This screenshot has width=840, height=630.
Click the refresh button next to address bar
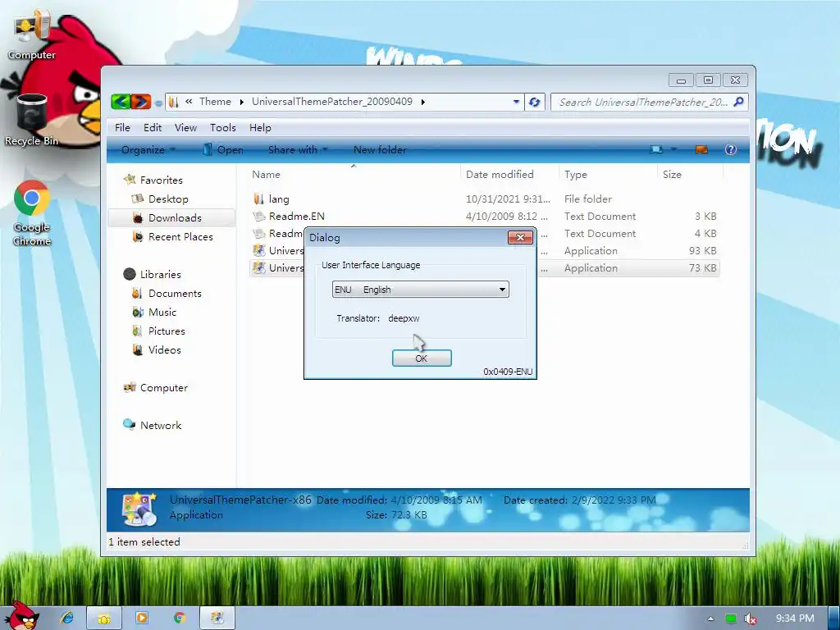pyautogui.click(x=534, y=102)
